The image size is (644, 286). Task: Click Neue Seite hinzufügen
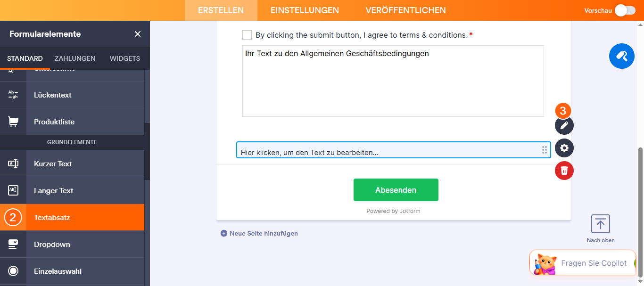coord(259,233)
